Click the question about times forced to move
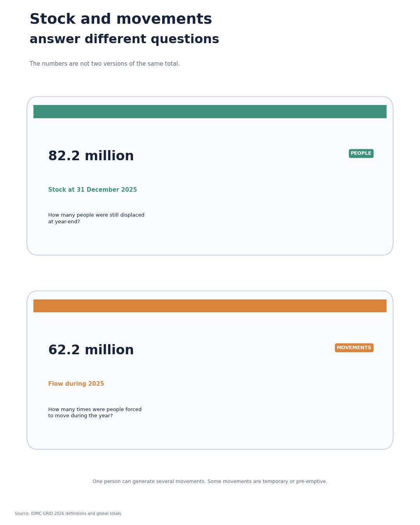420x525 pixels. click(x=95, y=413)
